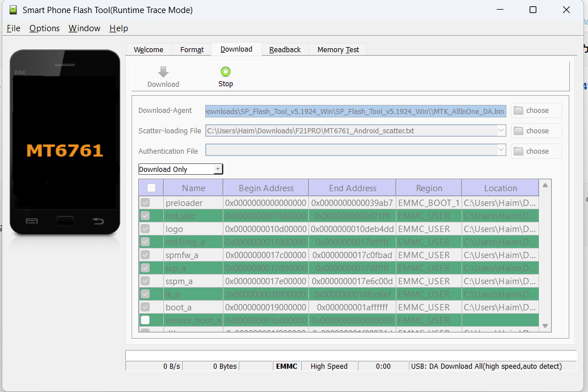Image resolution: width=588 pixels, height=392 pixels.
Task: Enable the vendor_boot_a partition checkbox
Action: coord(146,320)
